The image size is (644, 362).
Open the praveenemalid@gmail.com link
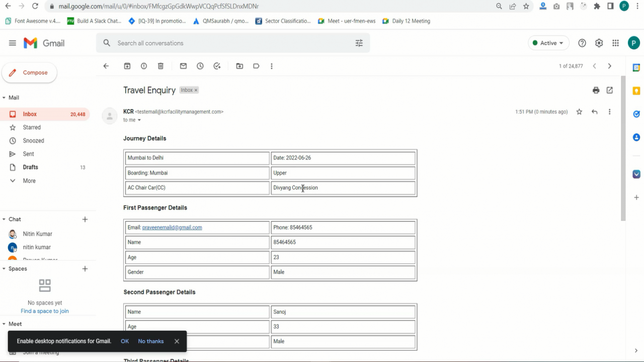[x=172, y=227]
